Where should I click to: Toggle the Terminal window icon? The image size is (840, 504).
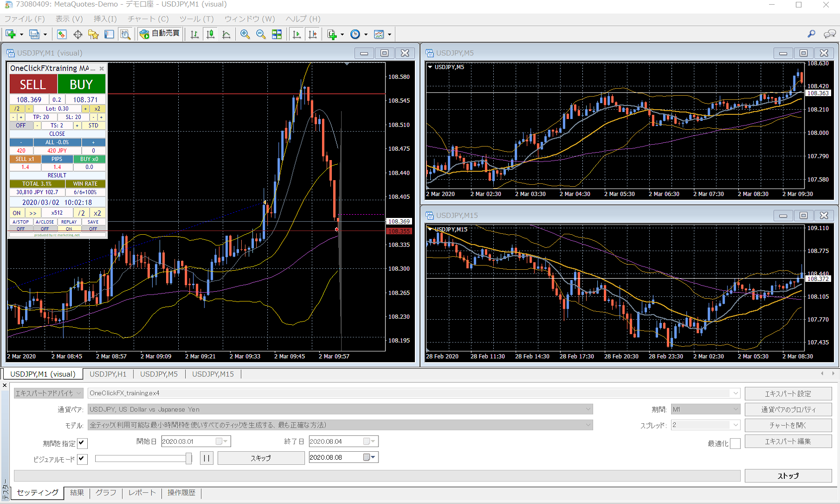click(x=109, y=34)
